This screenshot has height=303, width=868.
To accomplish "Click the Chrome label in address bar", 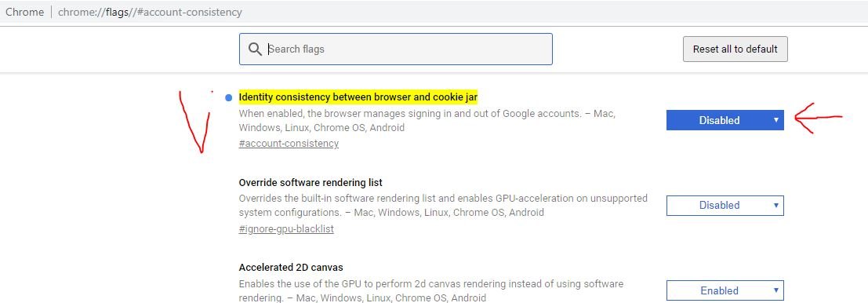I will 24,12.
